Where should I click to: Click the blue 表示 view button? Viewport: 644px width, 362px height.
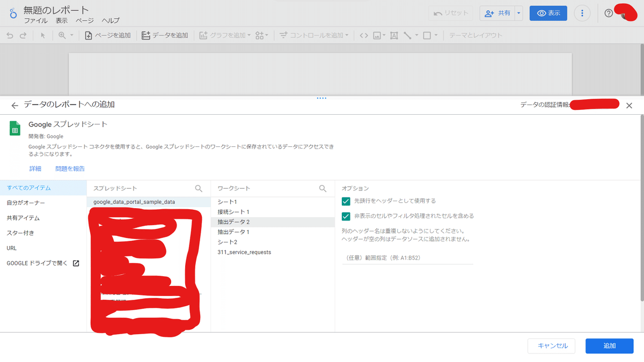click(x=548, y=13)
